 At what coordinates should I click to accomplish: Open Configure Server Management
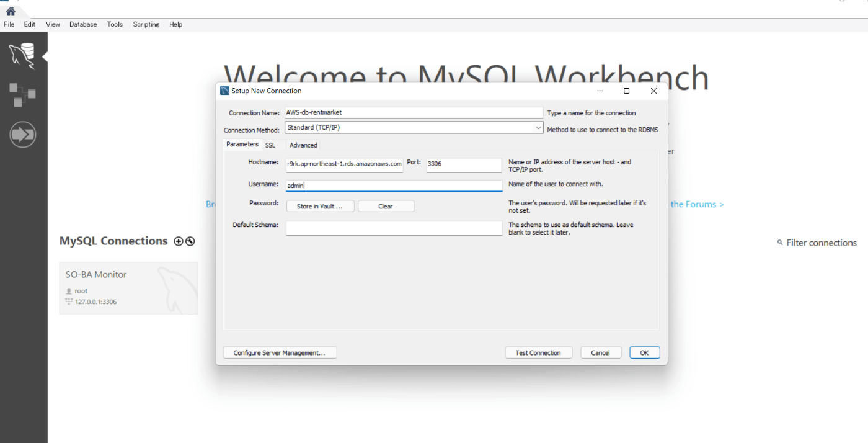[x=280, y=352]
